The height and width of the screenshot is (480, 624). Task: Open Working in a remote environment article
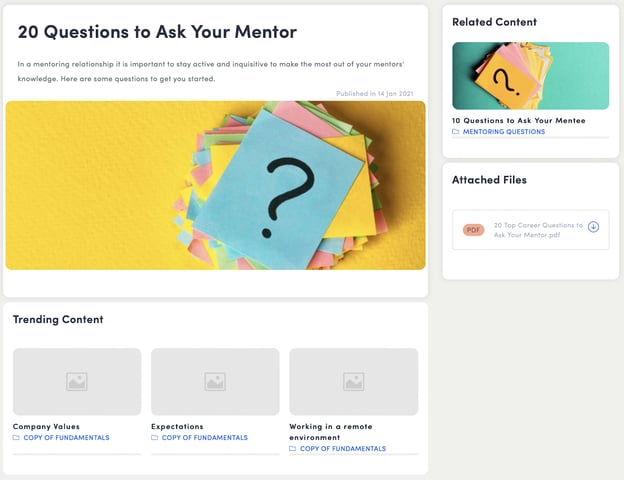pos(331,432)
